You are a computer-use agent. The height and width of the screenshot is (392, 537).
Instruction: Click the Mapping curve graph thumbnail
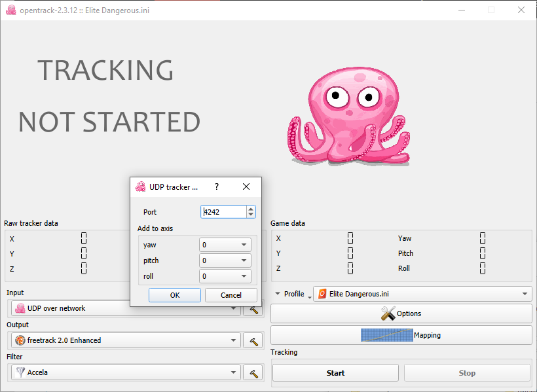tap(386, 335)
